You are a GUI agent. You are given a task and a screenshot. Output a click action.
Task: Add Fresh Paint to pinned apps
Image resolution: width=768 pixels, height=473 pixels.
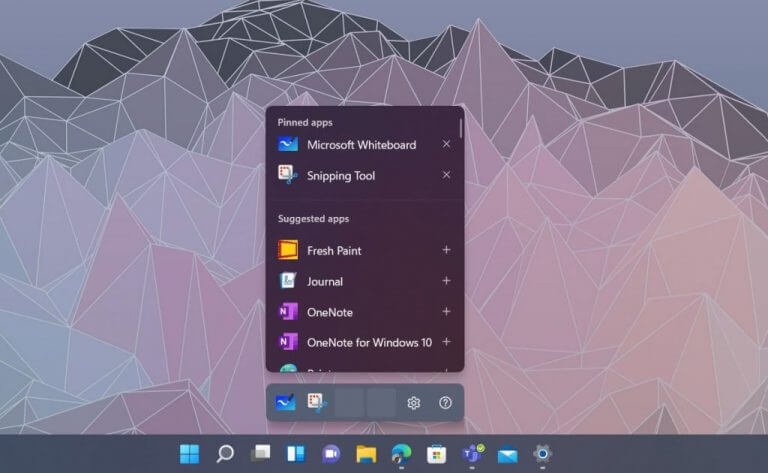[x=446, y=250]
